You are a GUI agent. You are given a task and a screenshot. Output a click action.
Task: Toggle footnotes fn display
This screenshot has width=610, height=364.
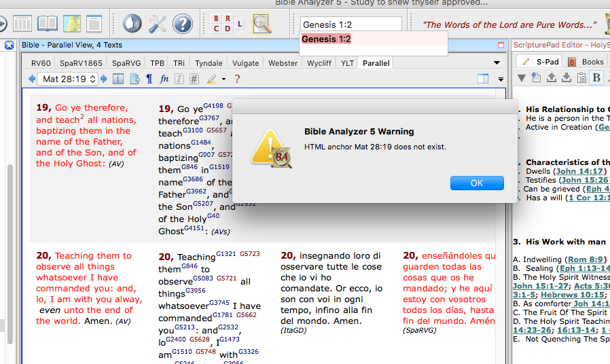point(164,79)
